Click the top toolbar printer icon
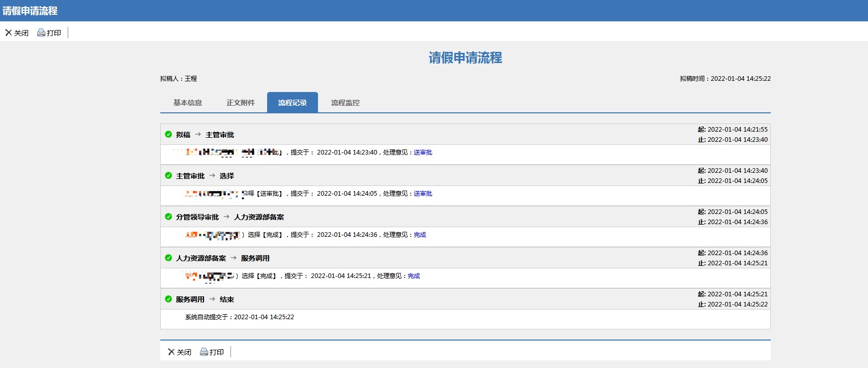The image size is (868, 368). 41,33
